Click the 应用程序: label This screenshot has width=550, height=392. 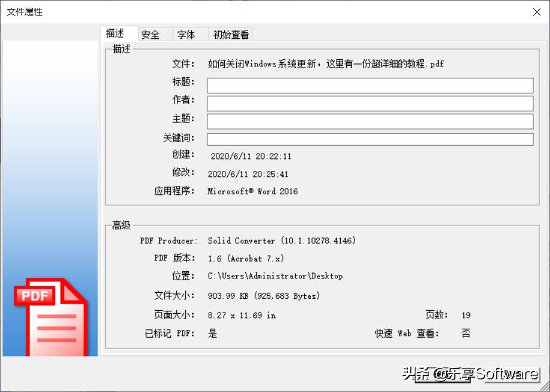click(x=175, y=191)
